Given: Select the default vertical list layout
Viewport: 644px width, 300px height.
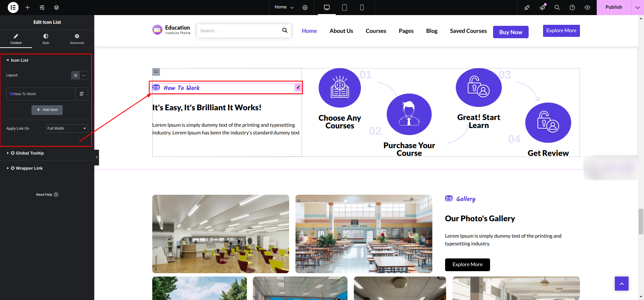Looking at the screenshot, I should click(75, 75).
